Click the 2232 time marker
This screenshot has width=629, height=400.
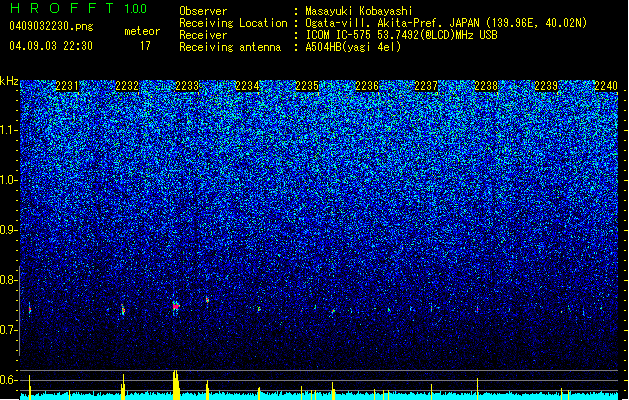127,86
